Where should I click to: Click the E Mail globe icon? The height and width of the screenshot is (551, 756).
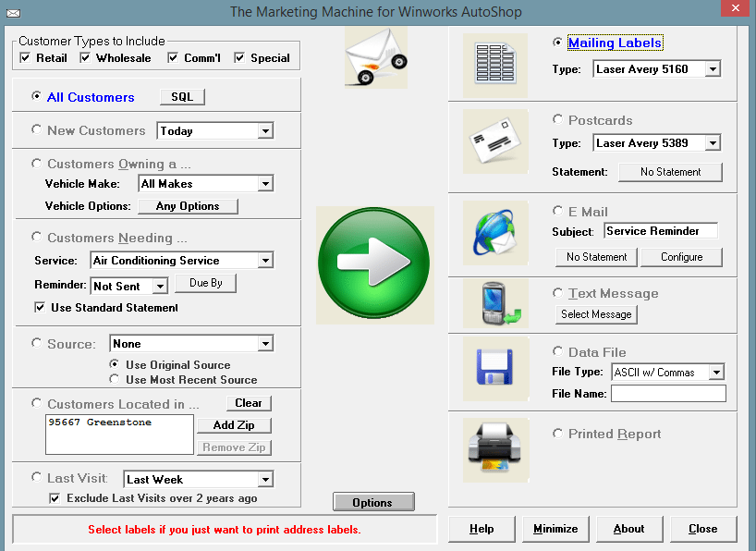[494, 235]
